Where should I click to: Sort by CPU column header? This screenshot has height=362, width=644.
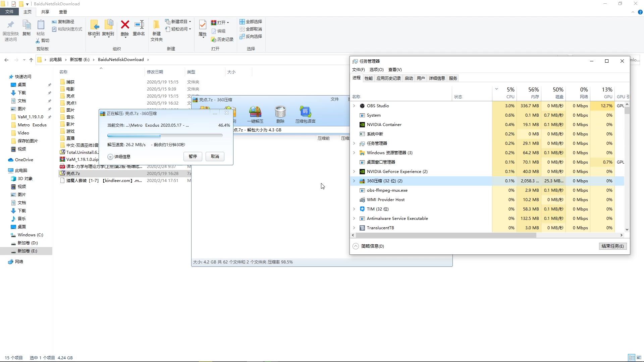pos(505,93)
